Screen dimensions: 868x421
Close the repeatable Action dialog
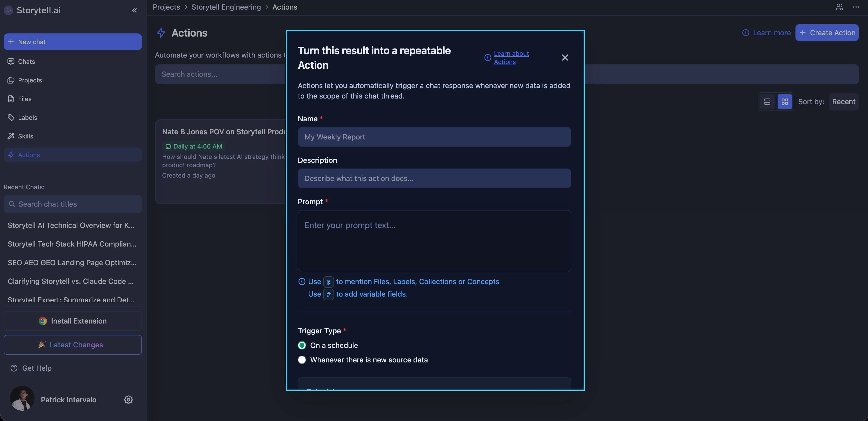click(x=565, y=58)
